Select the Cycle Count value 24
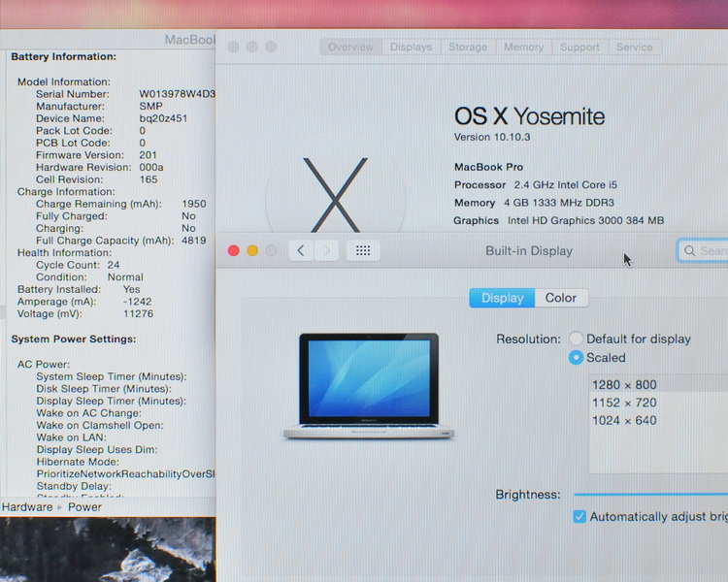 [114, 265]
